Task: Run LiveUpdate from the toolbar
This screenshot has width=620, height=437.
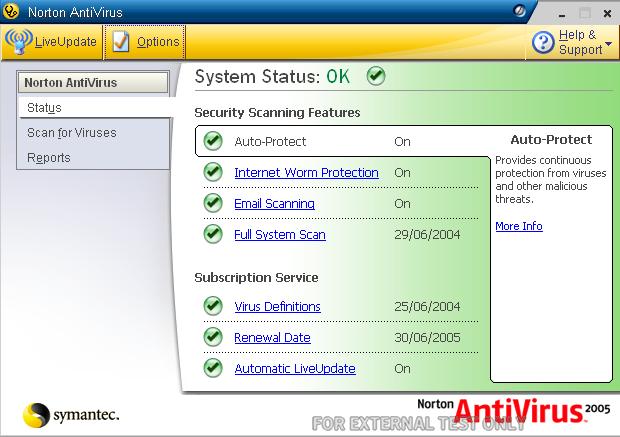Action: 51,42
